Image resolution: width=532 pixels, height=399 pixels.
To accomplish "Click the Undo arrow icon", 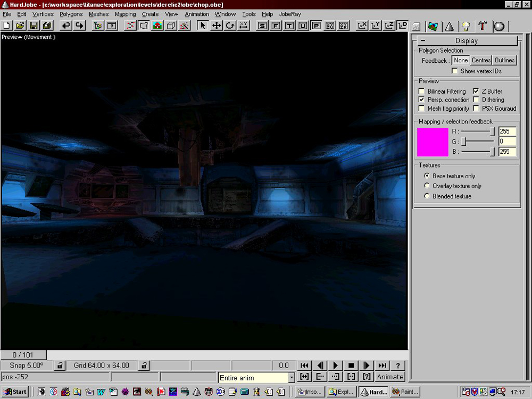I will (66, 26).
